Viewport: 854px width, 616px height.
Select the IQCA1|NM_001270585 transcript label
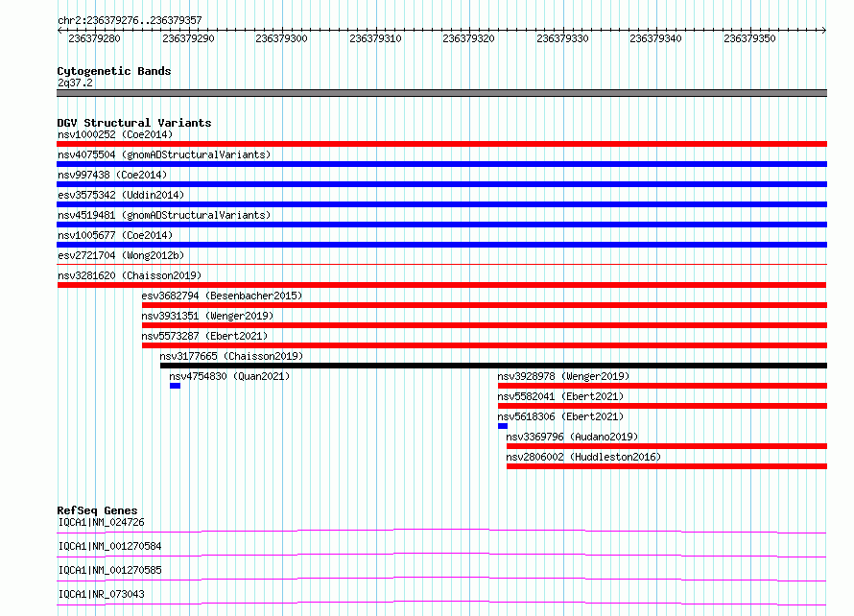109,570
